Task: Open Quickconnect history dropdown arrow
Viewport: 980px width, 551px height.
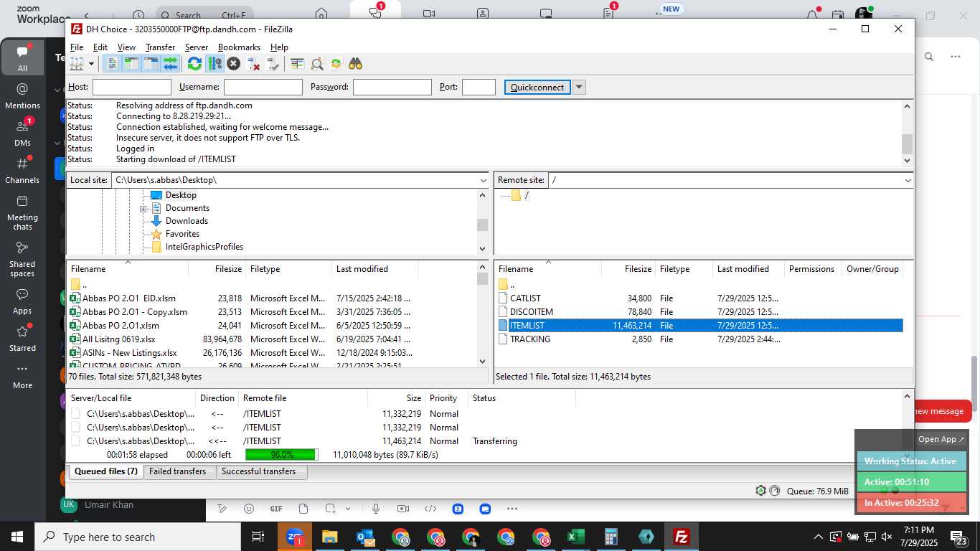Action: [579, 87]
